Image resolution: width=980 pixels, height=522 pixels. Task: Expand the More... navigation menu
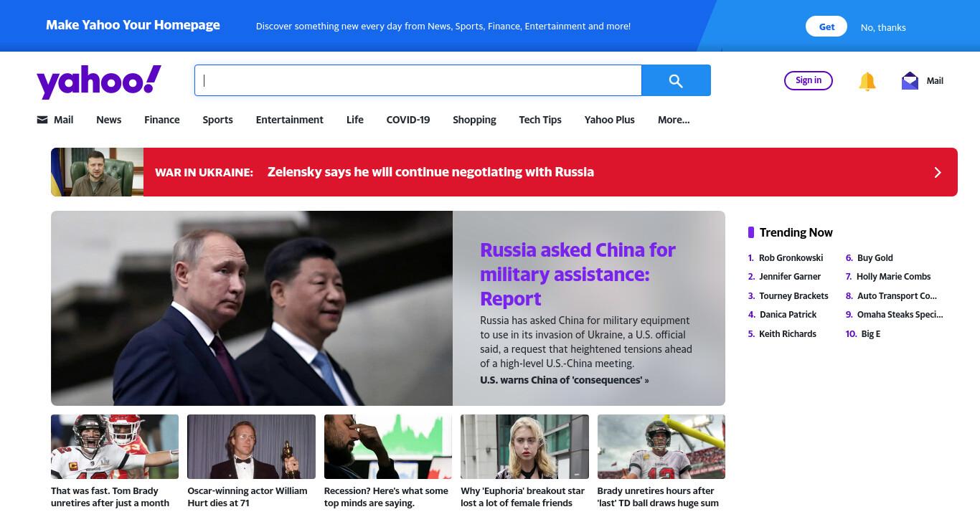pos(674,120)
